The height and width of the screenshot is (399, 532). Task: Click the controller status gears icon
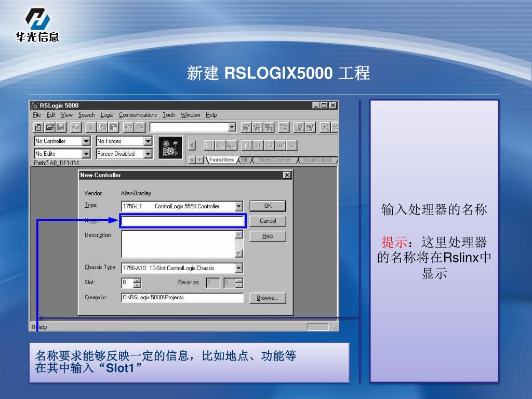(170, 149)
